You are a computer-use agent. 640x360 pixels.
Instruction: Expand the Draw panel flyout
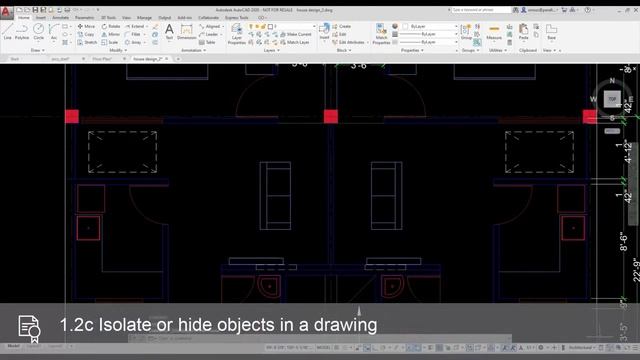tap(38, 50)
